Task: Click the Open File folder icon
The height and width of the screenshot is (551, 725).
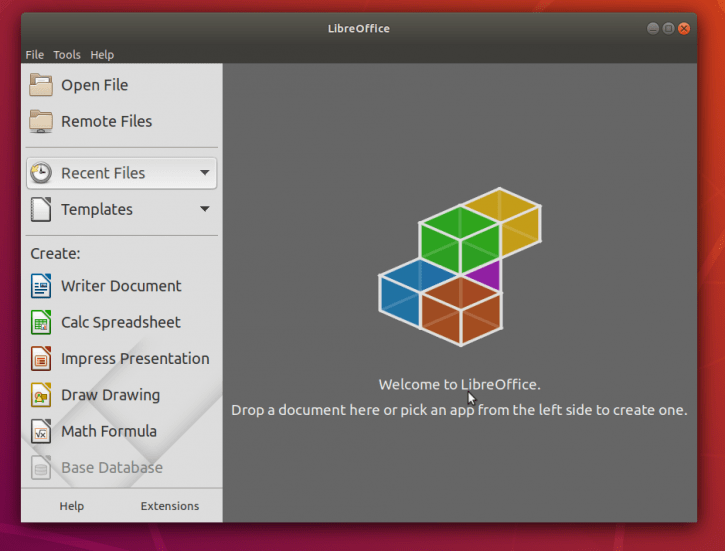Action: (x=41, y=85)
